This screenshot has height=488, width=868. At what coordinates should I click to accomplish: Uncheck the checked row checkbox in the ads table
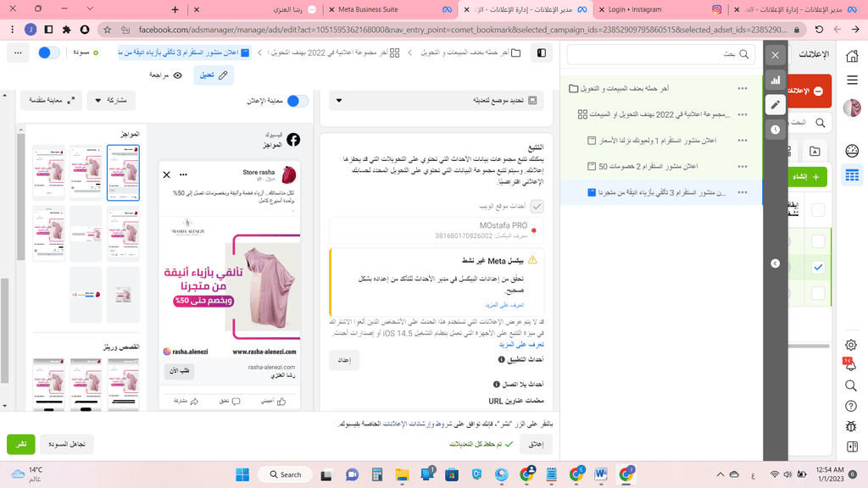818,267
